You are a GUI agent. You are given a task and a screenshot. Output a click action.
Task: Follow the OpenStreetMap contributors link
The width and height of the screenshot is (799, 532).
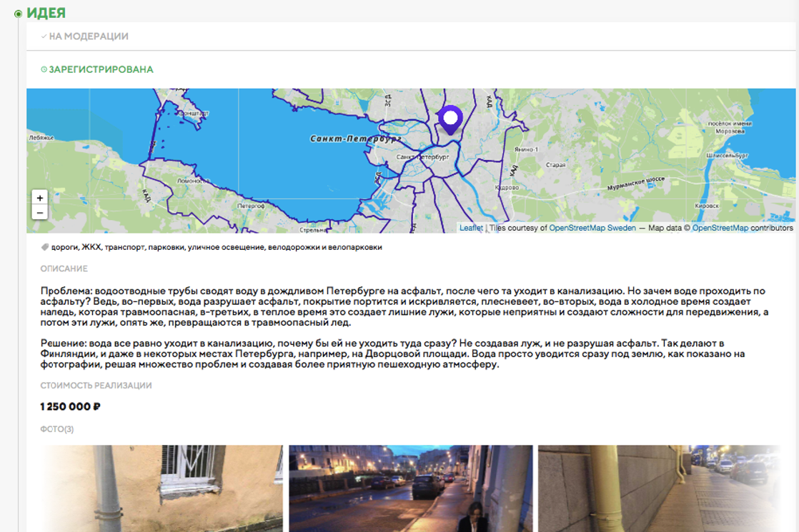click(x=720, y=229)
